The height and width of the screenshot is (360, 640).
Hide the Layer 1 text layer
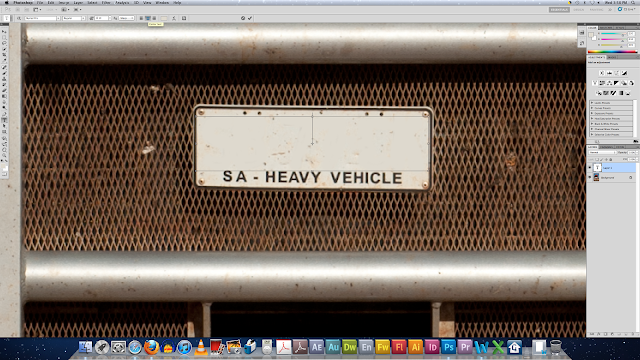pyautogui.click(x=590, y=168)
